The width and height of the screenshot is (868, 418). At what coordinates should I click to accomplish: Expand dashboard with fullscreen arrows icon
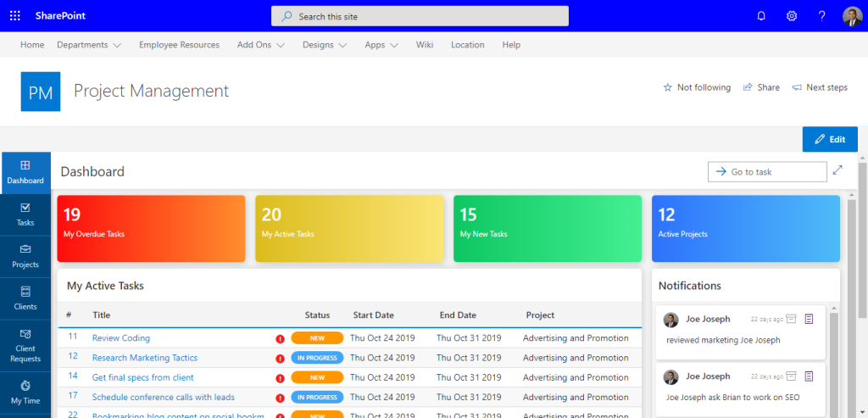click(837, 170)
